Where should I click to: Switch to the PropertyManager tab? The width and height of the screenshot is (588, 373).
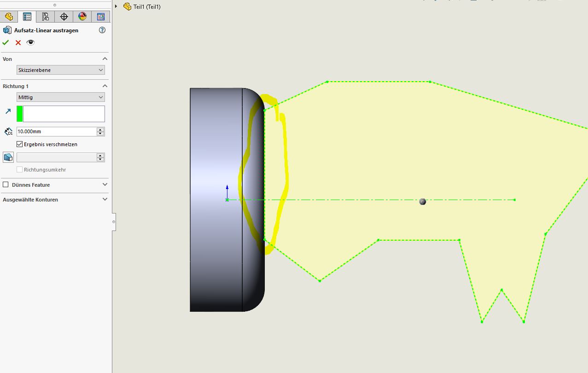(x=27, y=17)
